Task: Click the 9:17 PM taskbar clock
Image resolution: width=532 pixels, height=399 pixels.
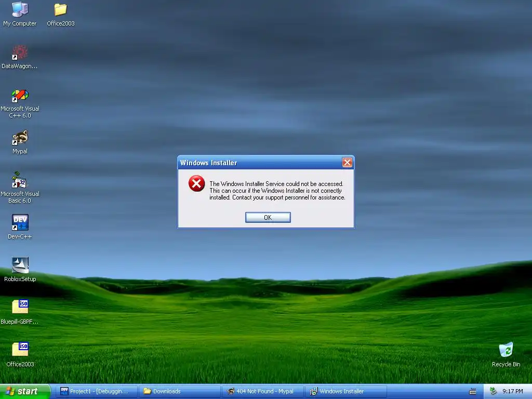Action: click(513, 391)
